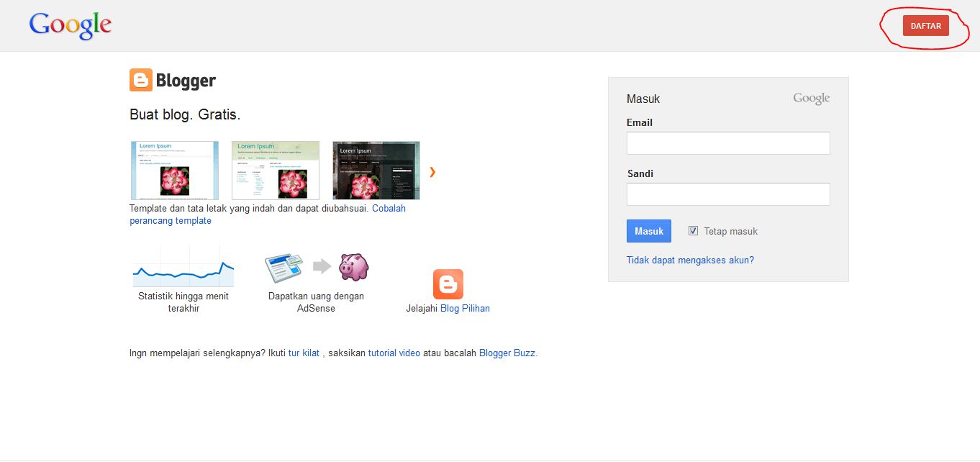
Task: Click the orange next-templates arrow
Action: pyautogui.click(x=432, y=171)
